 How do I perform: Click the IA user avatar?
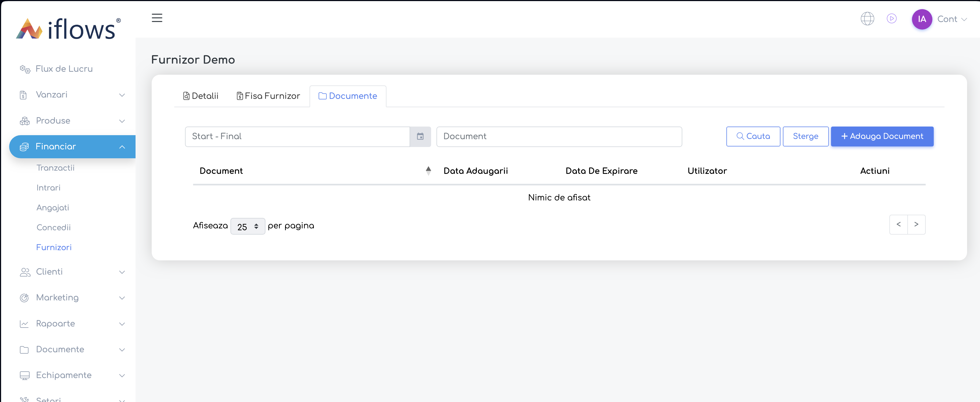click(x=921, y=19)
